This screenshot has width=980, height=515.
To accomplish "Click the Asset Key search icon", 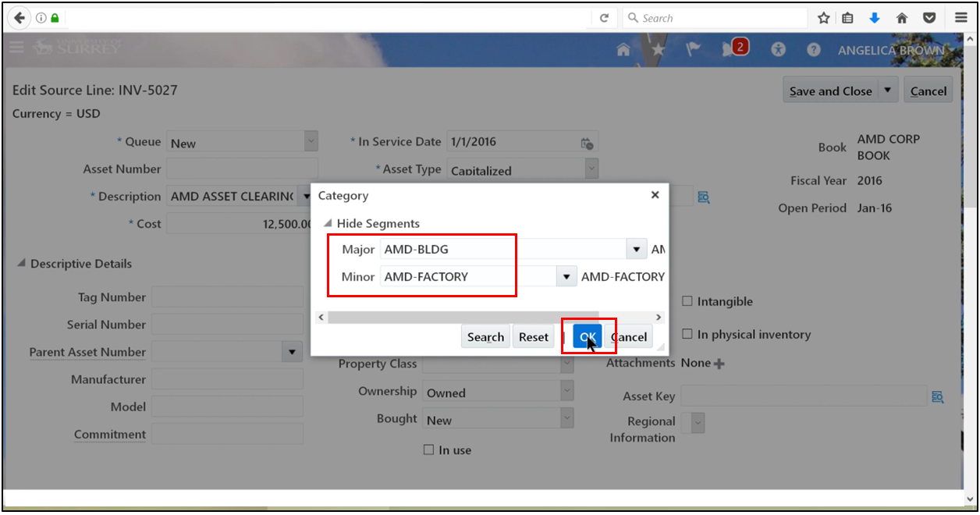I will pos(937,396).
